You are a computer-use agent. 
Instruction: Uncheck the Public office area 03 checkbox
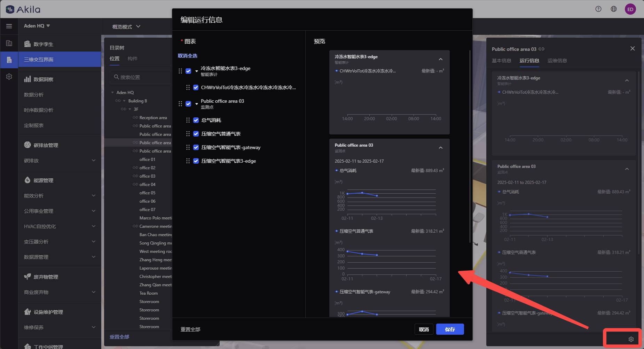[x=188, y=104]
